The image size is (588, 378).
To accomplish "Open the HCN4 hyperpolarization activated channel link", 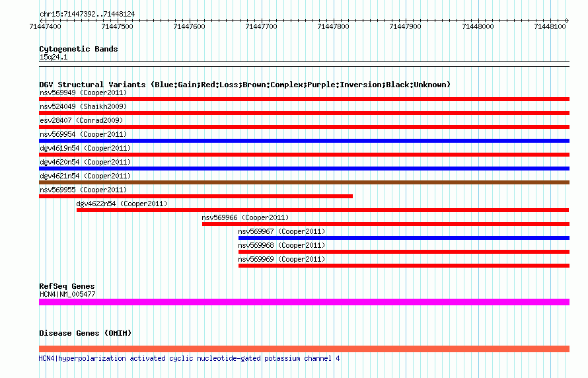I will tap(190, 358).
